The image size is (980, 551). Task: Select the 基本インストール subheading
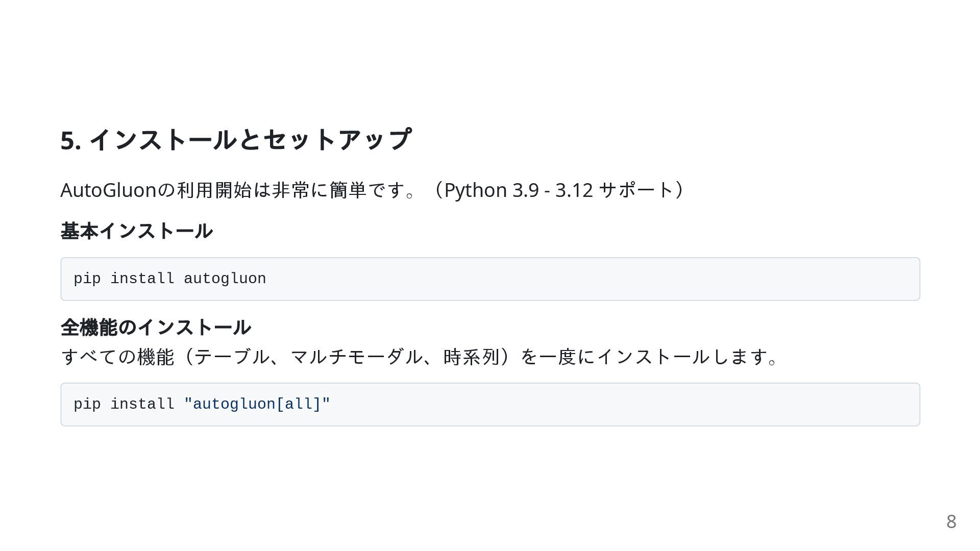point(136,231)
